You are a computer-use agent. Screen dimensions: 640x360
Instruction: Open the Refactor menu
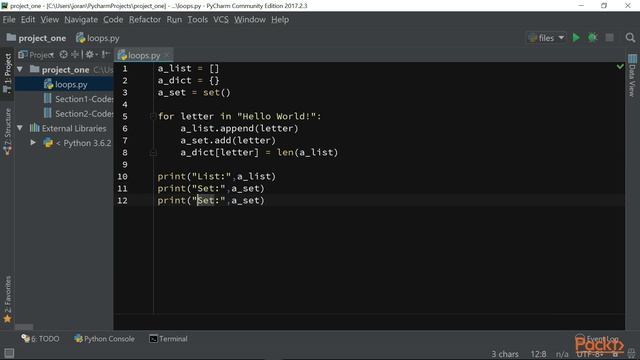(x=145, y=20)
